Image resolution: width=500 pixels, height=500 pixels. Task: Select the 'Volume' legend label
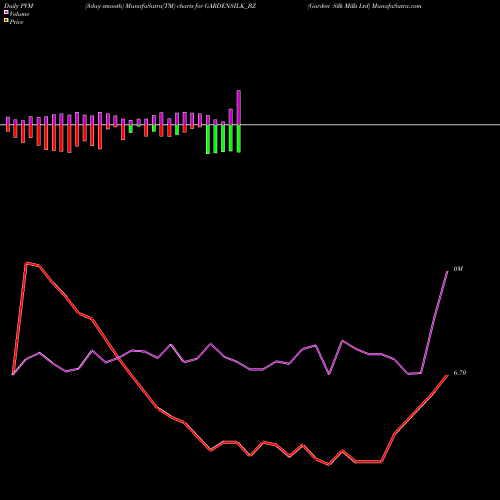pos(19,14)
